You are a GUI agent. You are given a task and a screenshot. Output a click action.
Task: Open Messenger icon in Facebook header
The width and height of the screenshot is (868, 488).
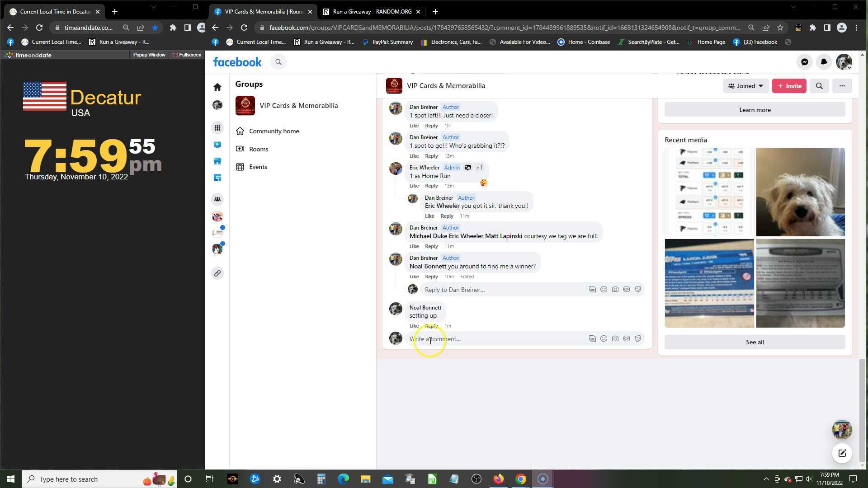[804, 62]
